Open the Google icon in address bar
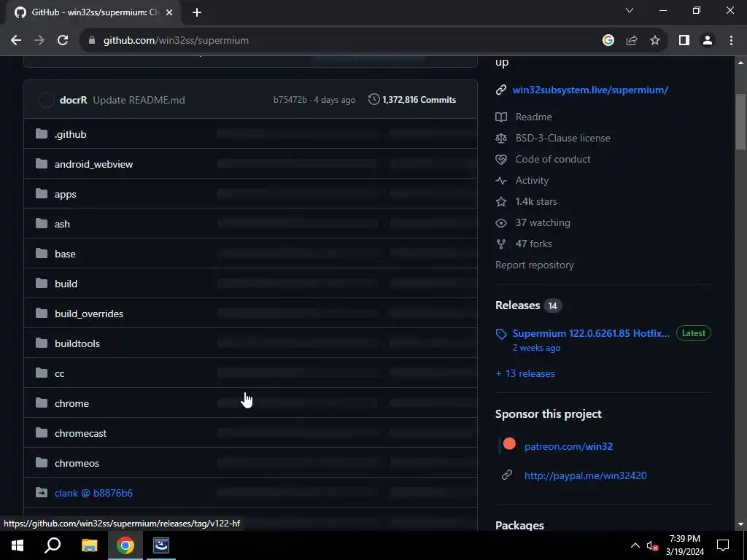 (x=608, y=41)
